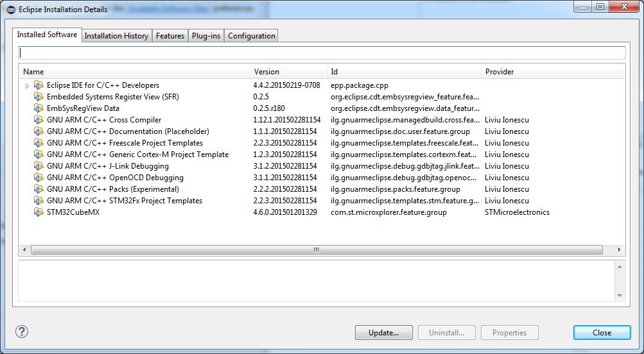644x354 pixels.
Task: Click the Embedded Systems Register View feature icon
Action: click(x=39, y=97)
